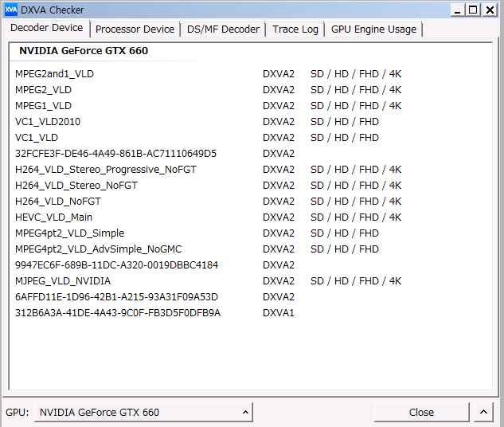
Task: Minimize the DXVA Checker window
Action: click(457, 10)
